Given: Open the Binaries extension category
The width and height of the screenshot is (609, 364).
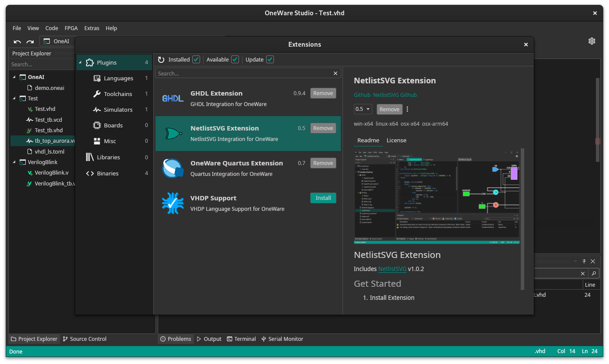Looking at the screenshot, I should [107, 173].
